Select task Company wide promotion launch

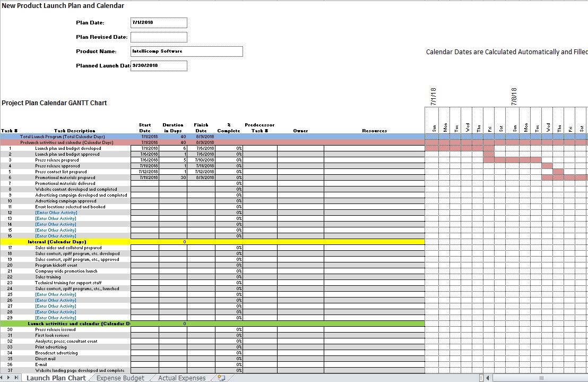coord(66,271)
